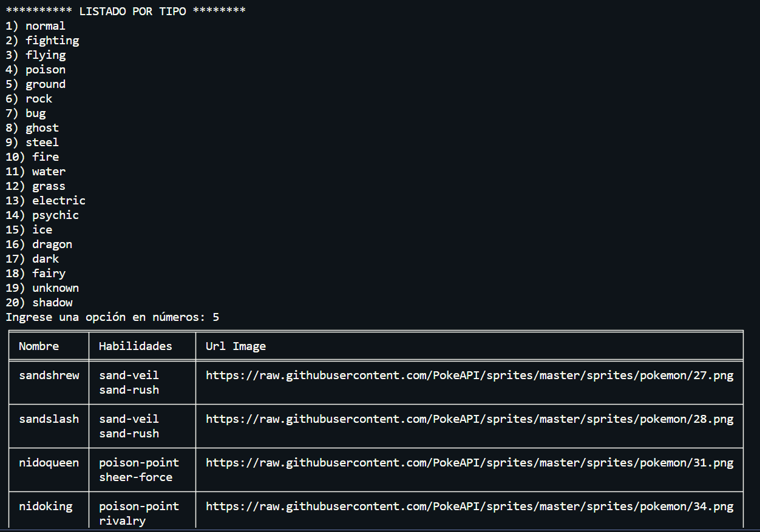The image size is (760, 532).
Task: Open the sprite URL ending in 34.png
Action: [x=469, y=507]
